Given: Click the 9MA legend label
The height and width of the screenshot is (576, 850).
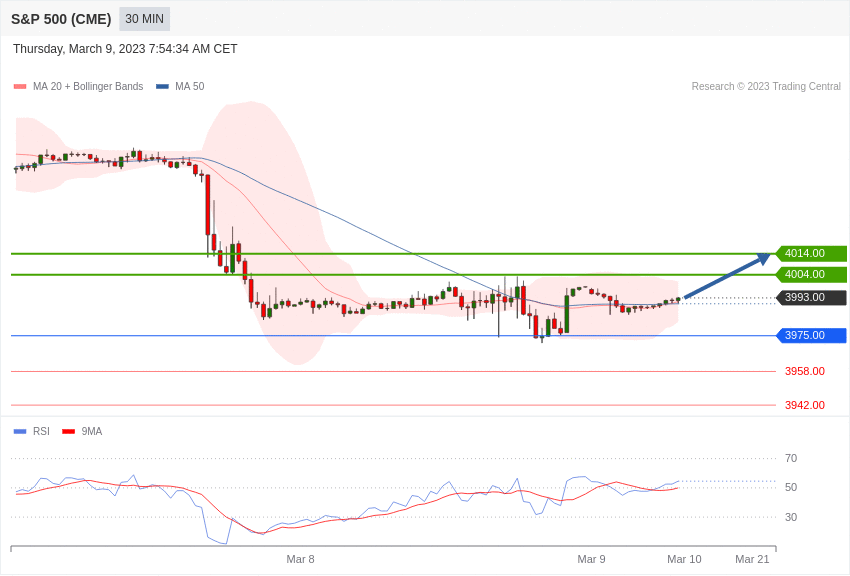Looking at the screenshot, I should 92,431.
